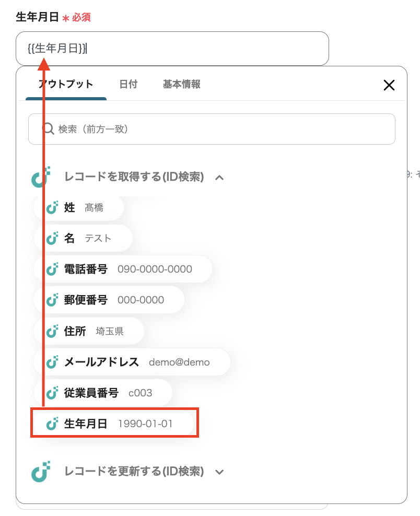420x516 pixels.
Task: Collapse the レコードを取得する(ID検索) section
Action: (x=219, y=178)
